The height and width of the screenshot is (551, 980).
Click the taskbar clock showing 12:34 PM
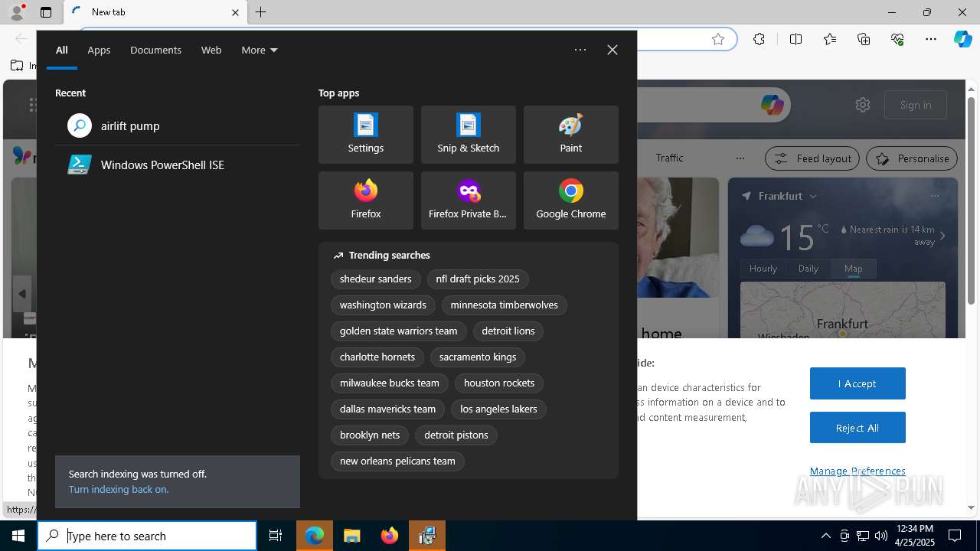tap(914, 536)
